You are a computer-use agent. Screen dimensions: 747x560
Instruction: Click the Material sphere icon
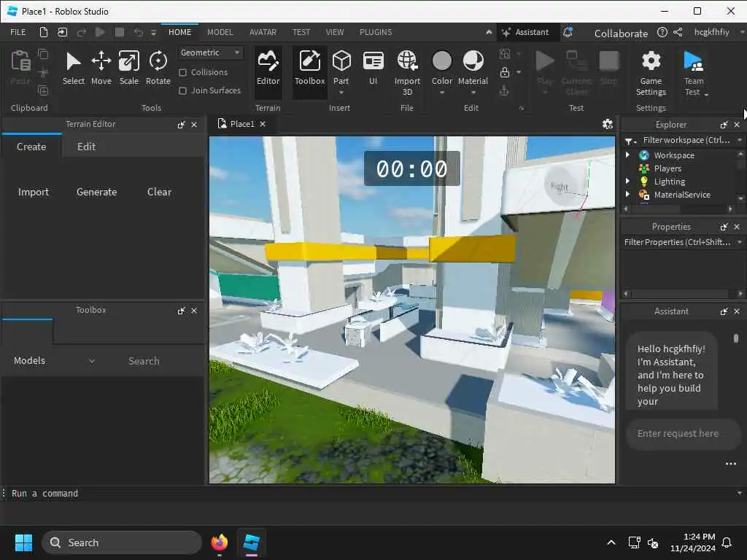point(473,61)
